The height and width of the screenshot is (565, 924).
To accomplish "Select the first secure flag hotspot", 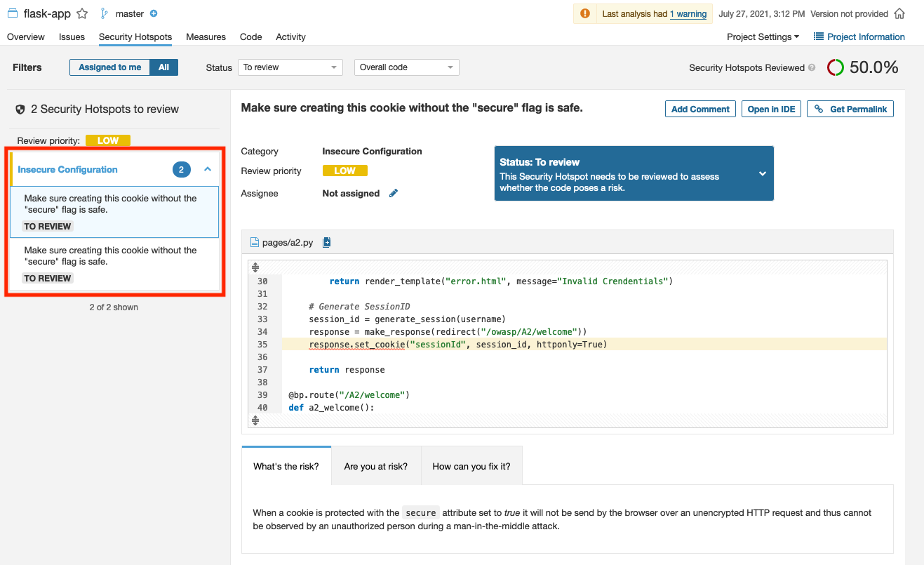I will [114, 212].
